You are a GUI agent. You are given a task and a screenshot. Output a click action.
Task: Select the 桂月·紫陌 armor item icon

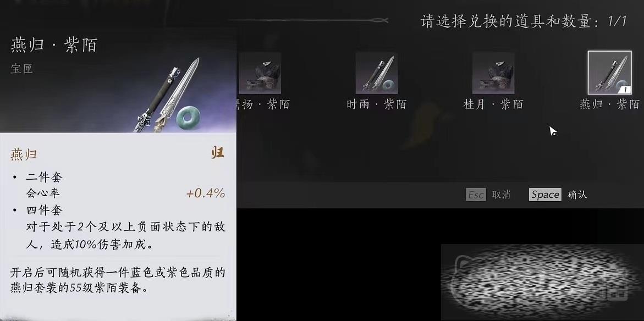click(x=493, y=73)
